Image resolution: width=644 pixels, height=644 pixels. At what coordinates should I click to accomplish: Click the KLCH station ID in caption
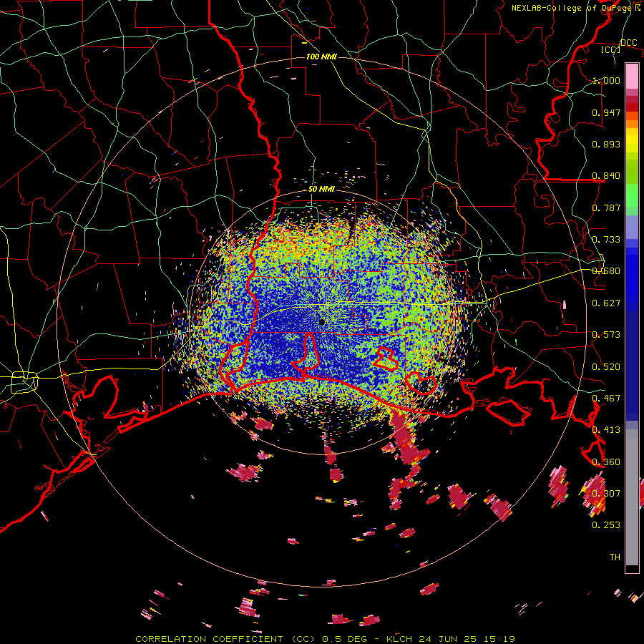click(x=399, y=639)
